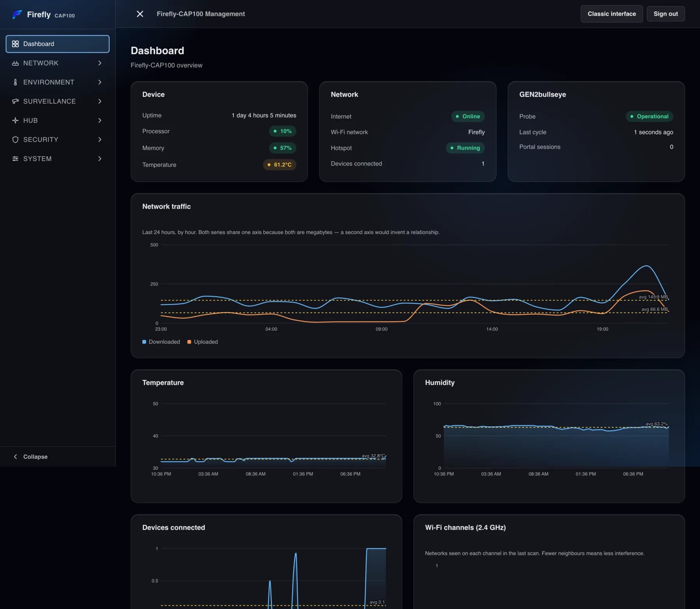Click the System sliders icon
700x609 pixels.
coord(15,159)
